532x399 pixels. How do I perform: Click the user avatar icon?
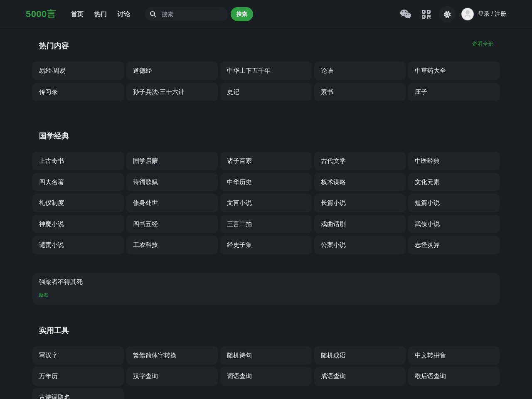(x=468, y=14)
